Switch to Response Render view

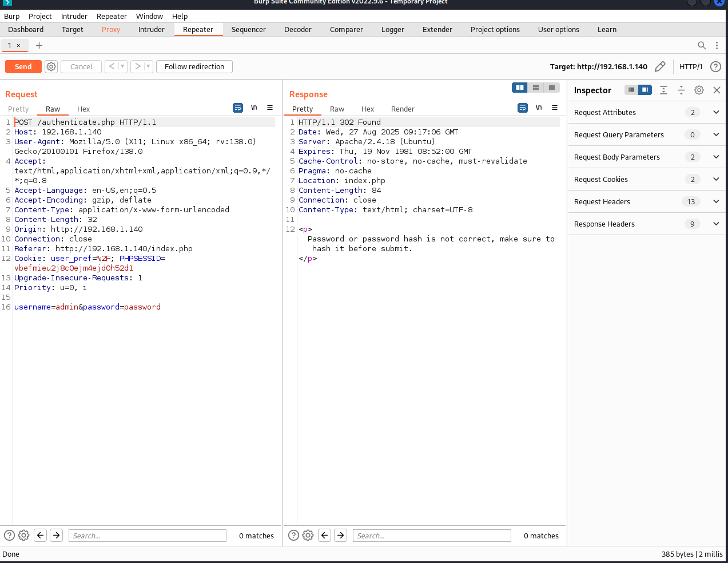(x=403, y=109)
